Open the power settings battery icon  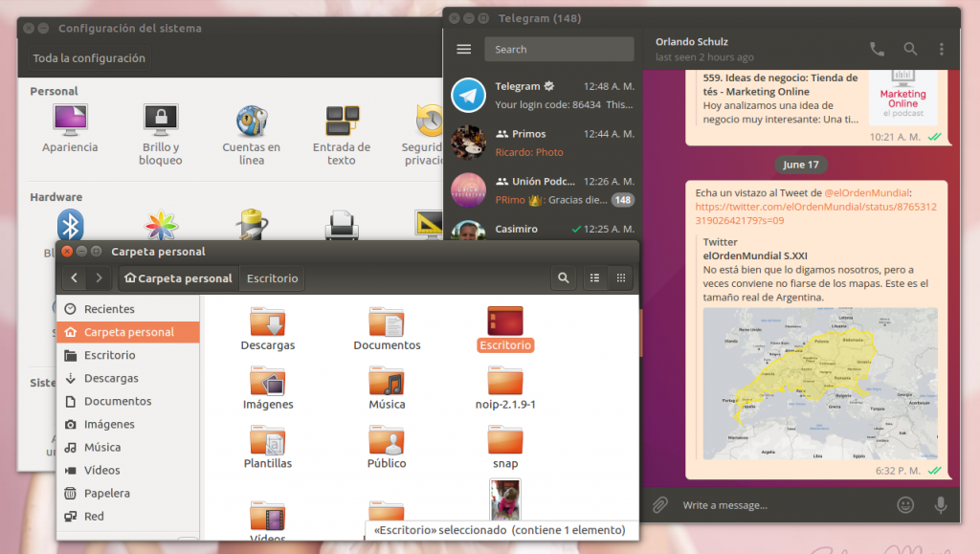coord(252,226)
